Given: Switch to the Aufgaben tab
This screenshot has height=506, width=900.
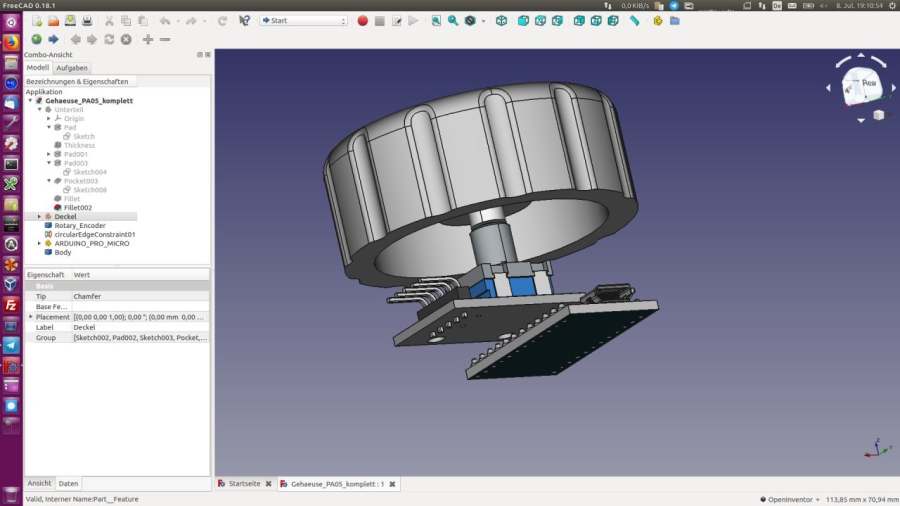Looking at the screenshot, I should click(x=72, y=68).
